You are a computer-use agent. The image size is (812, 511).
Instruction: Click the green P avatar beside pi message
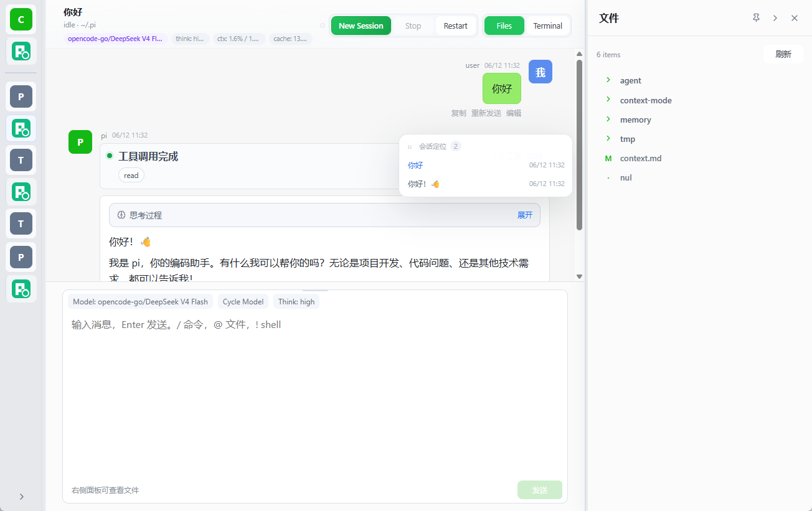(x=80, y=142)
